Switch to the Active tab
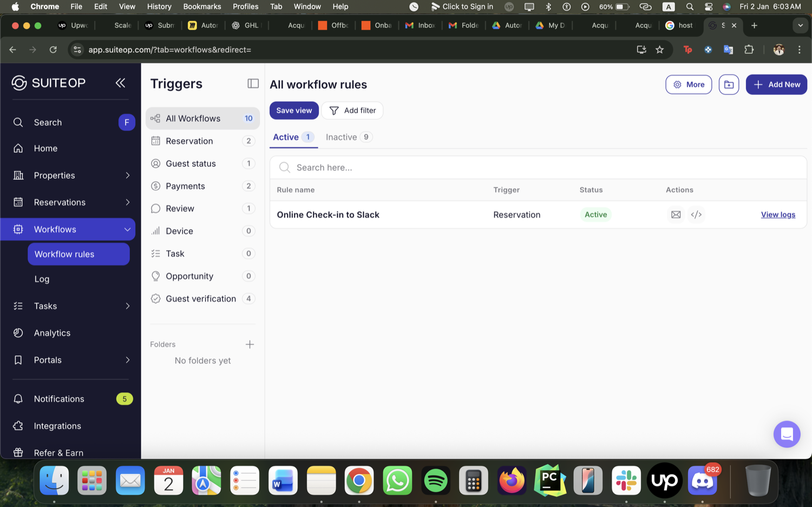Image resolution: width=812 pixels, height=507 pixels. pyautogui.click(x=293, y=137)
